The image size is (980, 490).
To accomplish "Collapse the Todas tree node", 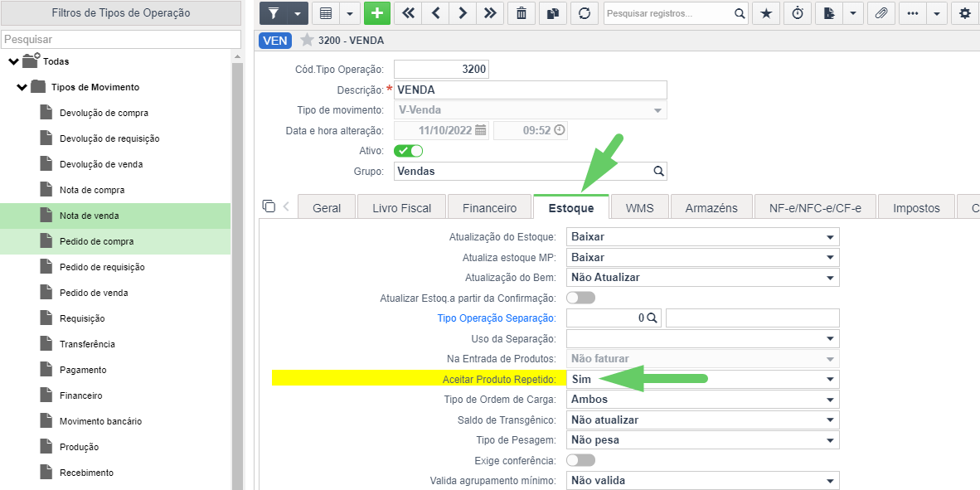I will pos(14,61).
